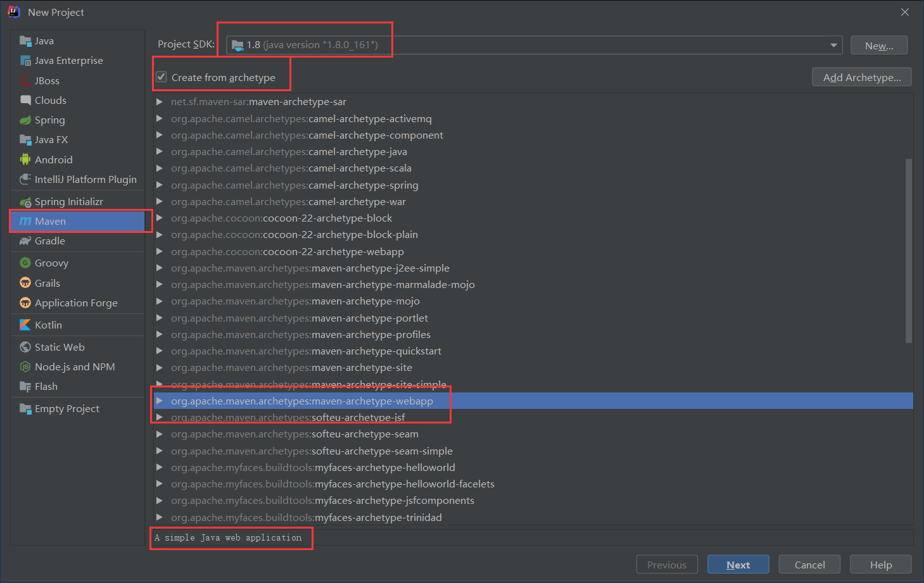
Task: Click the disabled Previous button
Action: pos(667,565)
